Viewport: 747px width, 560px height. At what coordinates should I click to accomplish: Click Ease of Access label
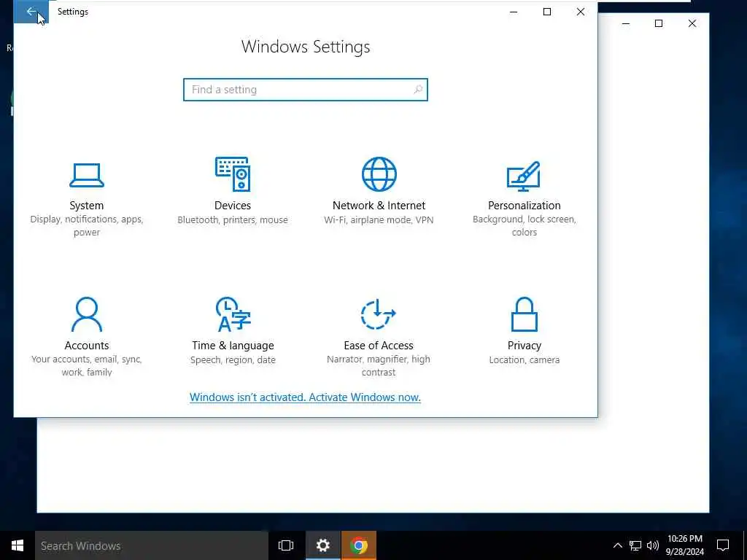[379, 345]
